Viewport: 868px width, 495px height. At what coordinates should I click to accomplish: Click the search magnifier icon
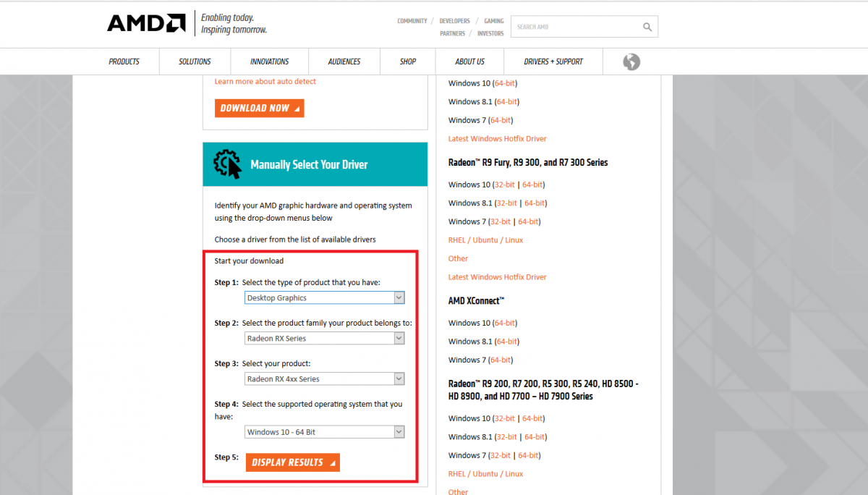(x=647, y=27)
